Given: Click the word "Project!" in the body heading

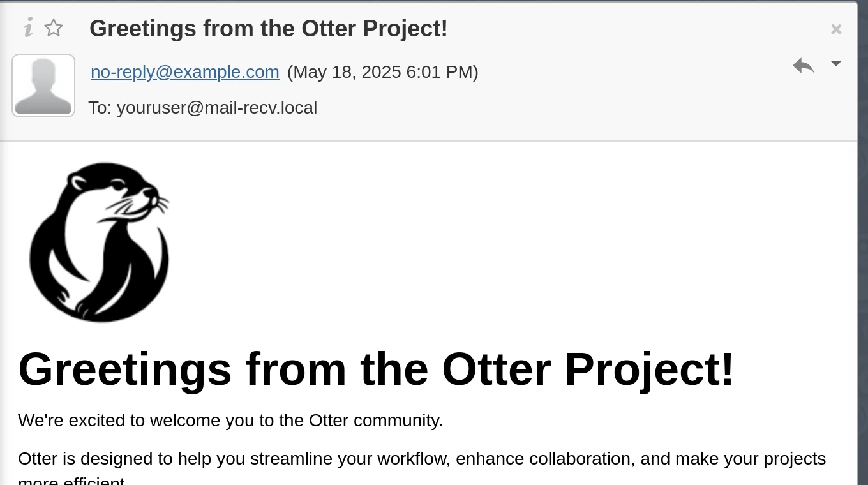Looking at the screenshot, I should pyautogui.click(x=650, y=369).
